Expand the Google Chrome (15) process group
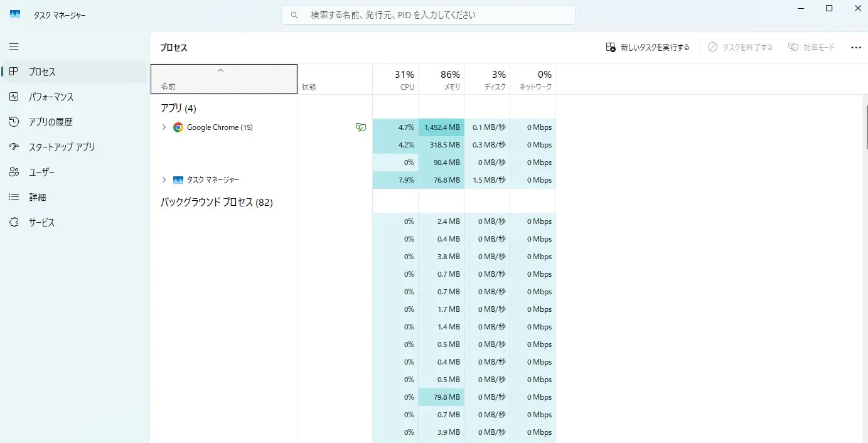Viewport: 868px width, 443px height. (164, 127)
